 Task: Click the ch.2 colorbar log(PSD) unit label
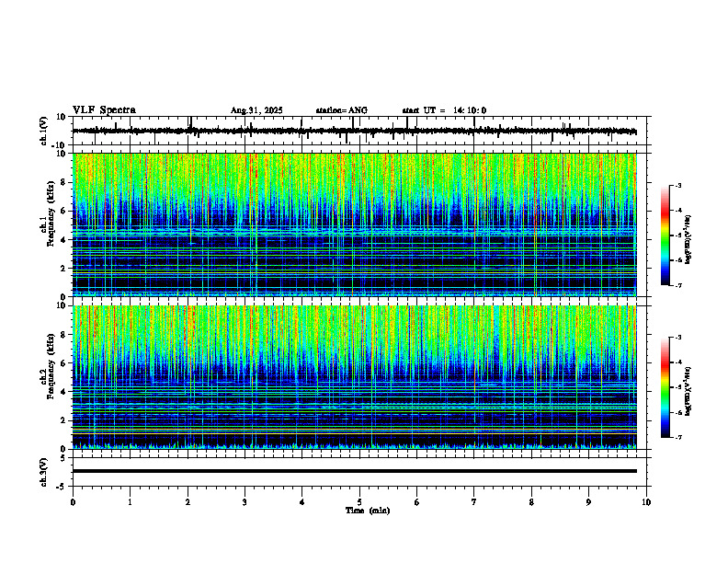point(688,392)
